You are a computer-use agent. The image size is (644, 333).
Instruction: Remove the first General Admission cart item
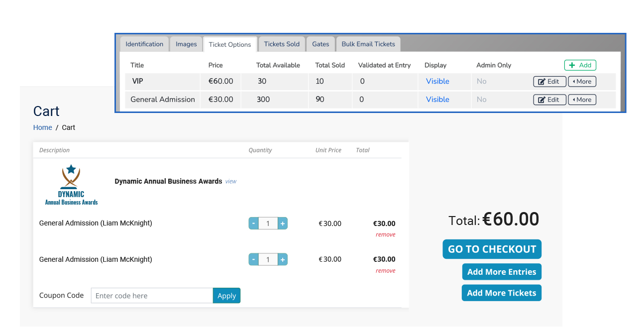pyautogui.click(x=385, y=234)
